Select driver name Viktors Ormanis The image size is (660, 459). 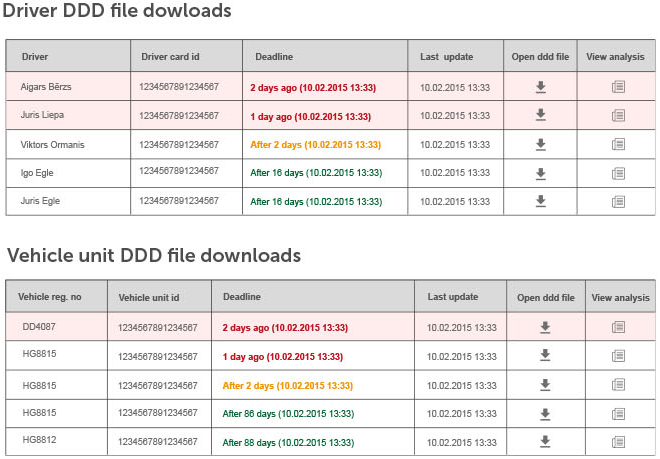point(52,145)
